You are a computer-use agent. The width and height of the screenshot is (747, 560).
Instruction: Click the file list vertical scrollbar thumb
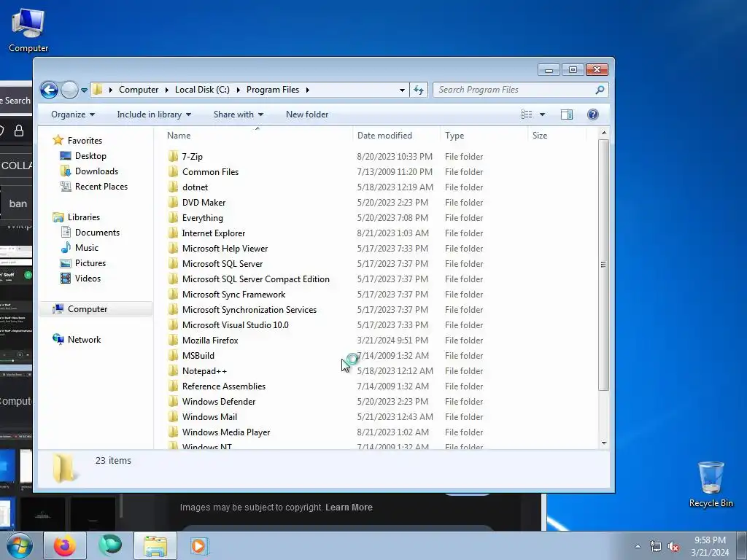coord(603,265)
